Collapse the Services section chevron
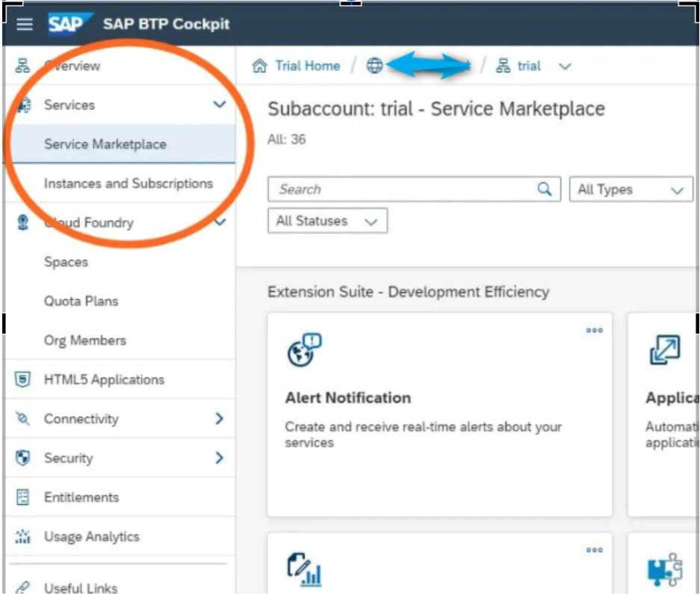700x594 pixels. click(219, 105)
